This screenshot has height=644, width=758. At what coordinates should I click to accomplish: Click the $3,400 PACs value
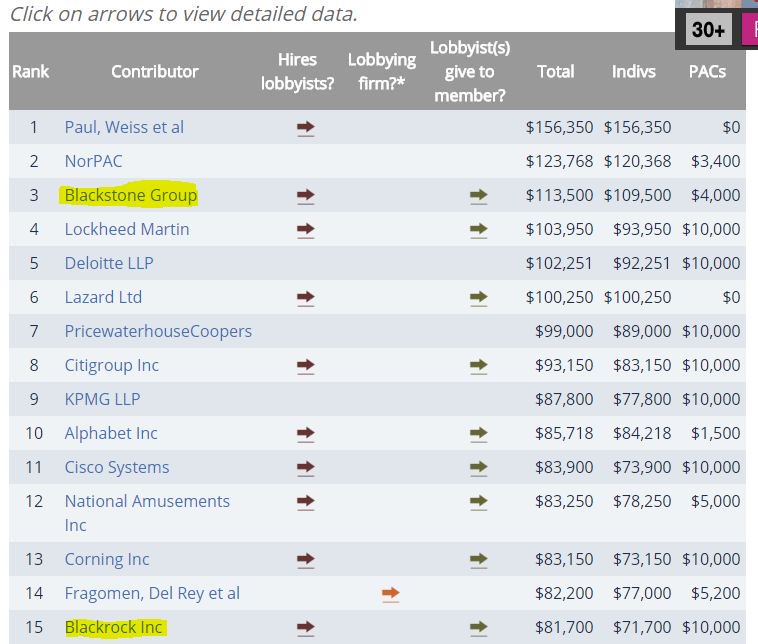(x=715, y=161)
